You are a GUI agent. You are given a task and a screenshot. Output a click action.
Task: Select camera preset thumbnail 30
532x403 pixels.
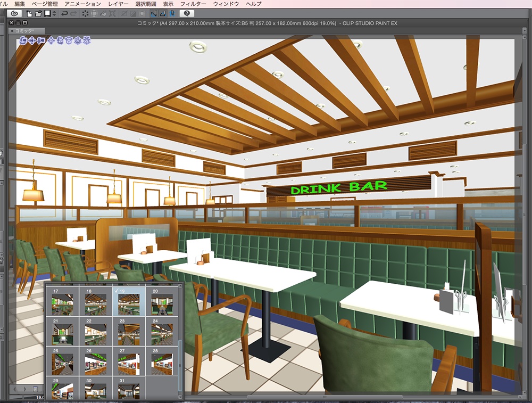tap(96, 388)
